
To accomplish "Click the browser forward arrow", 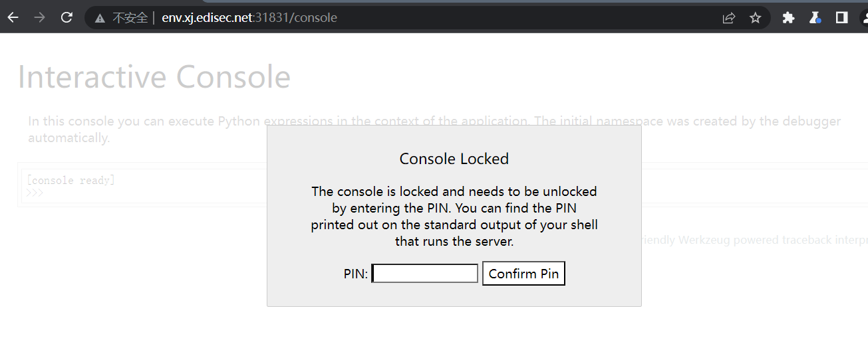I will (39, 18).
